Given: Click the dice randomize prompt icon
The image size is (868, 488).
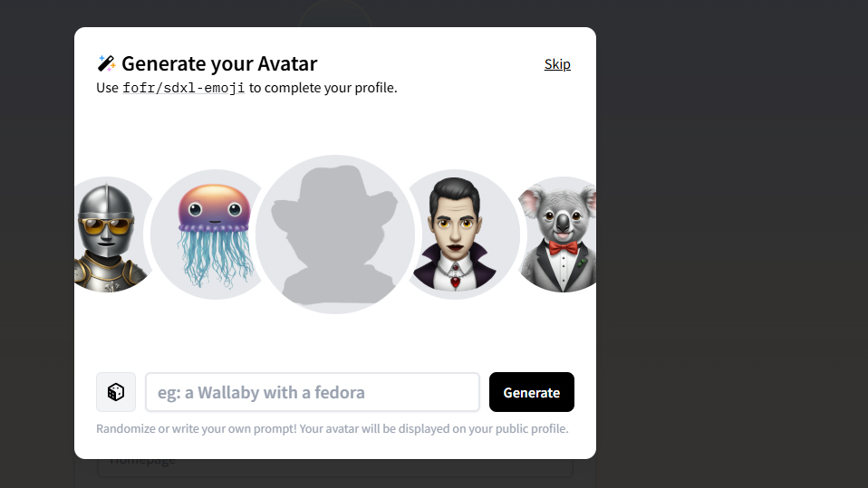Looking at the screenshot, I should click(116, 392).
